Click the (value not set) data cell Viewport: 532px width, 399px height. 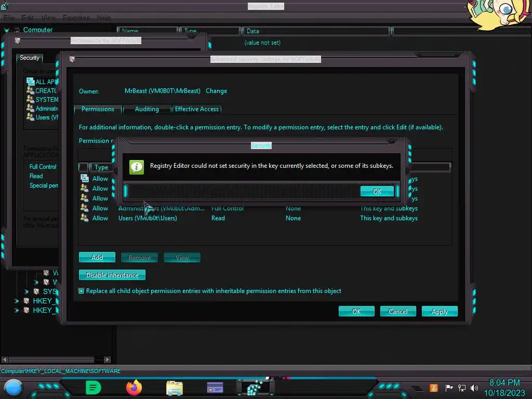click(262, 43)
